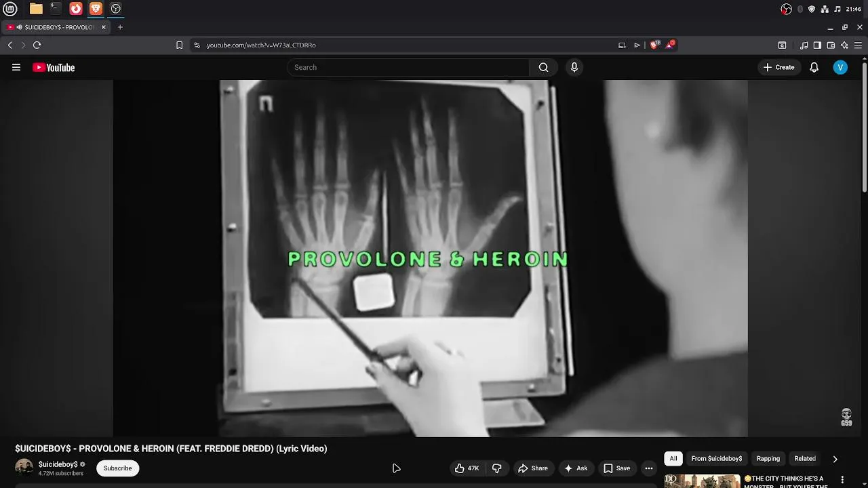
Task: Go to YouTube home via logo
Action: click(x=54, y=67)
